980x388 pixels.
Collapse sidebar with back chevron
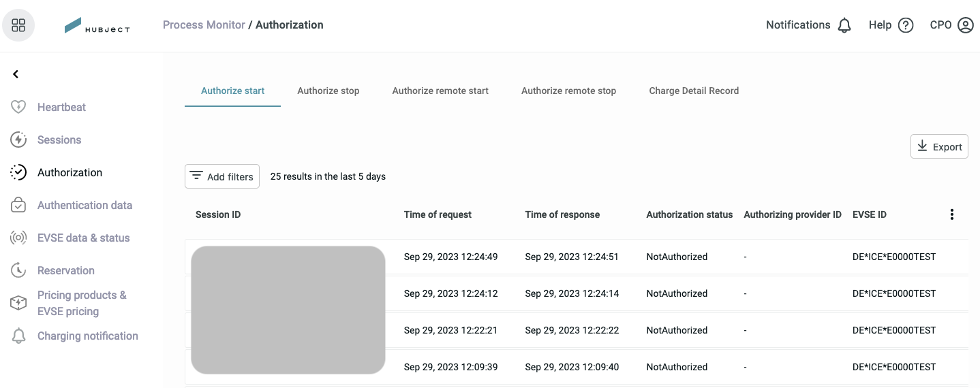click(x=16, y=74)
